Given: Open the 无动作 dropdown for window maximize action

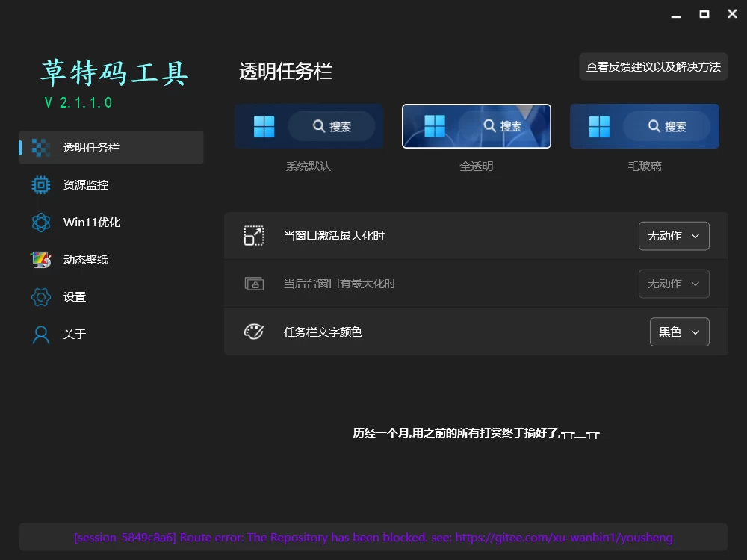Looking at the screenshot, I should click(674, 235).
